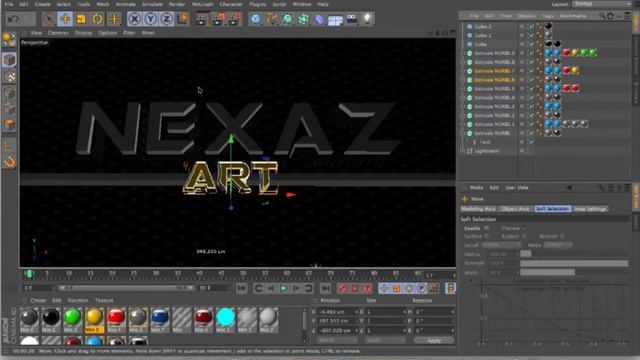The width and height of the screenshot is (640, 360).
Task: Click the Spline pen tool icon
Action: (x=272, y=19)
